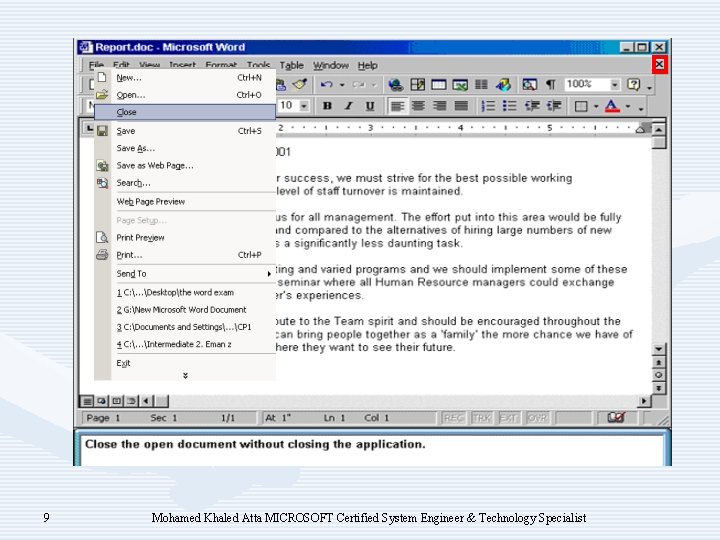
Task: Open the font color dropdown arrow
Action: tap(628, 107)
